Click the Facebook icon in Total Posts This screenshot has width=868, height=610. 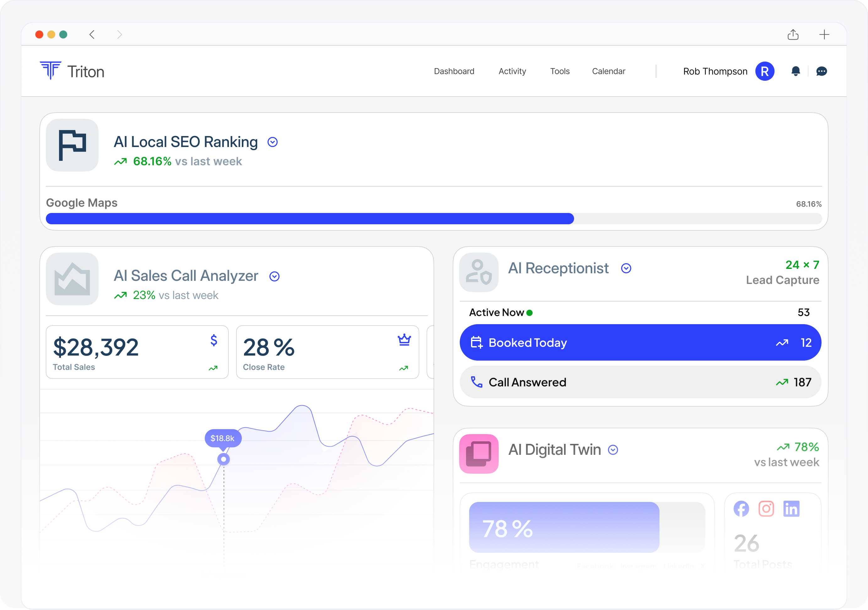coord(741,509)
